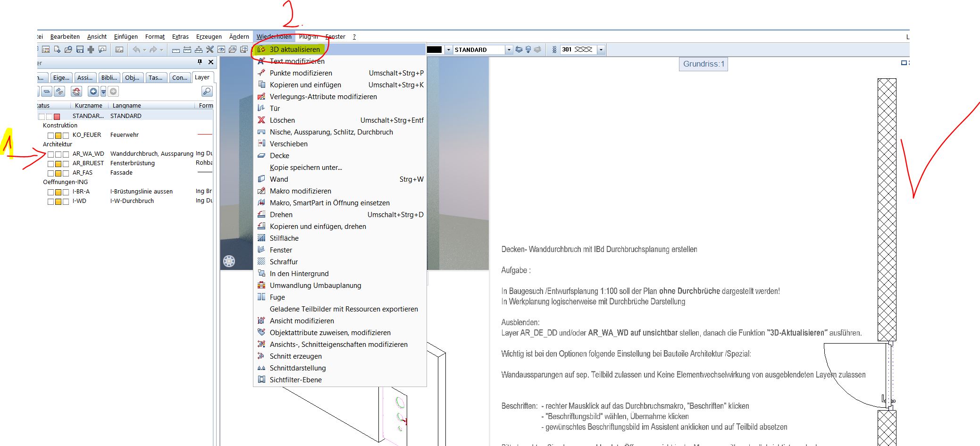
Task: Toggle yellow status box of AR_BRUEST layer
Action: point(58,164)
